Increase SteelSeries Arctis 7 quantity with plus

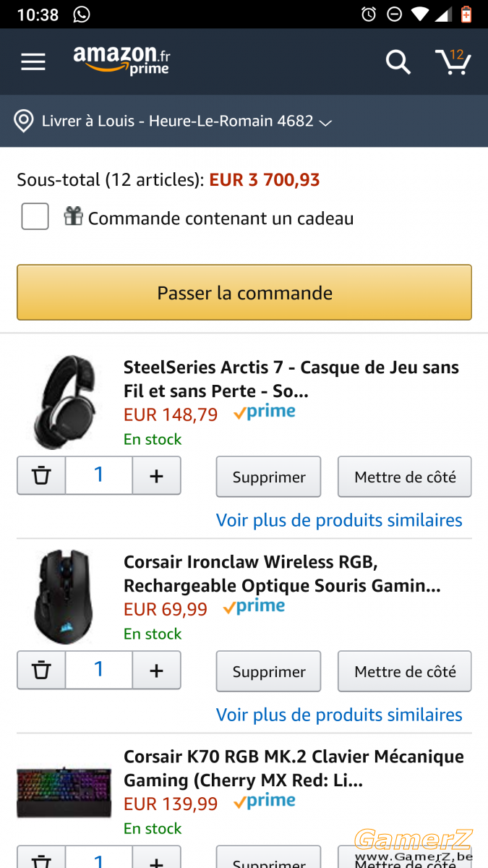tap(156, 476)
